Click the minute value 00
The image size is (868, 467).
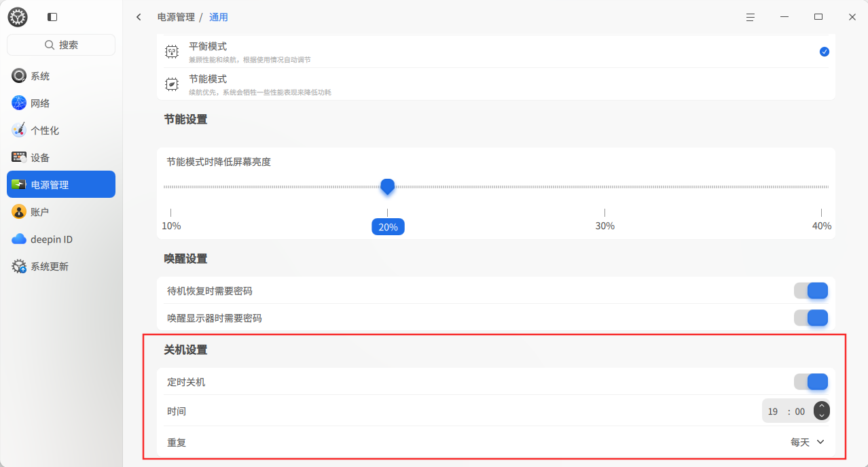click(x=800, y=411)
